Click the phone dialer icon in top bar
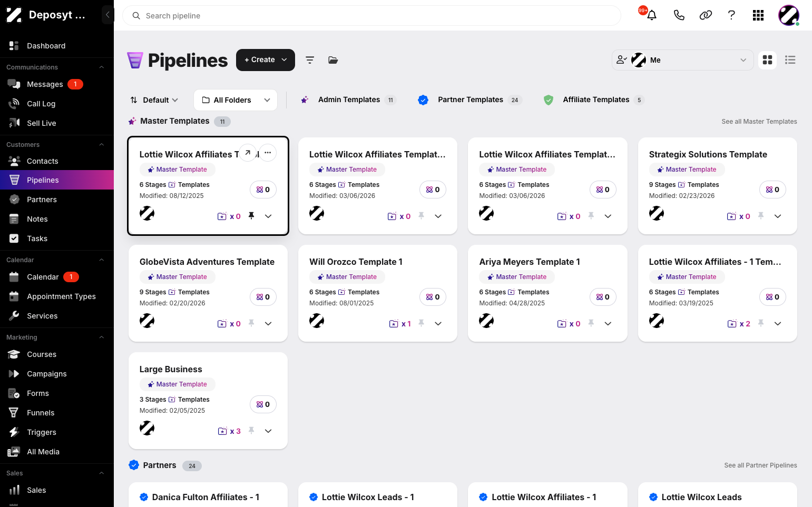This screenshot has width=812, height=507. (x=679, y=15)
